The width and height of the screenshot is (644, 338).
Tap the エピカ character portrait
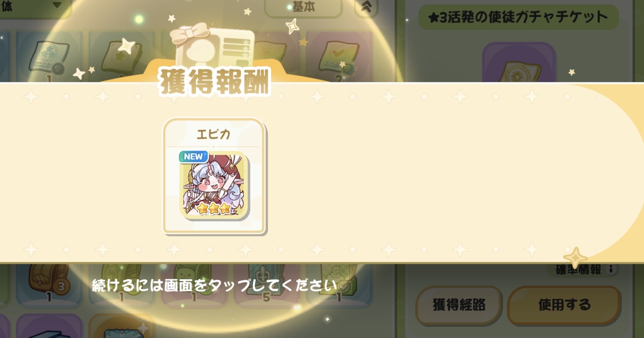(214, 185)
